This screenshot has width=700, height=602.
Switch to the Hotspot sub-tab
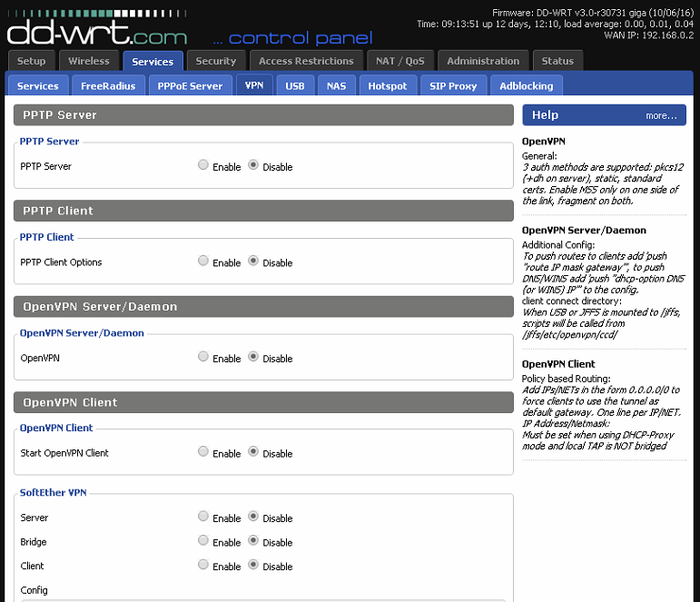tap(388, 86)
